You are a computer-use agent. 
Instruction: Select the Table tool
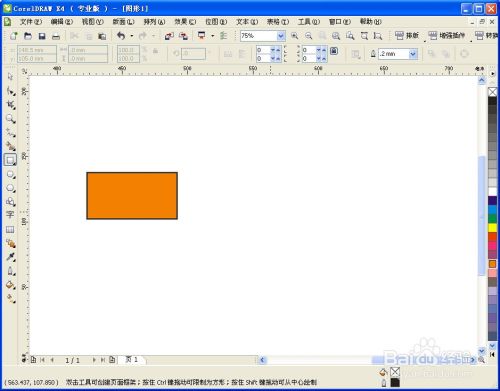[10, 229]
